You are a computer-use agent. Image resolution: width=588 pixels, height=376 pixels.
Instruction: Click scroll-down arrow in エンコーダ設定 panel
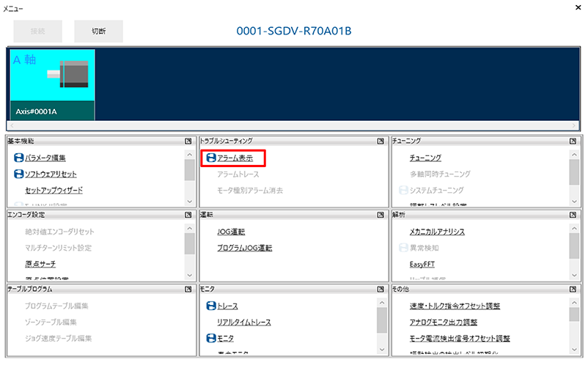[x=190, y=276]
